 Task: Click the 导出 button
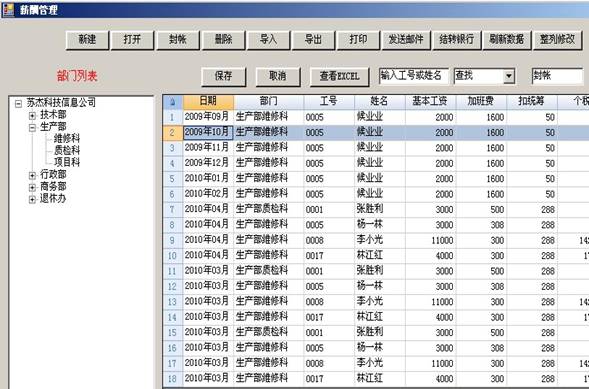pyautogui.click(x=313, y=40)
